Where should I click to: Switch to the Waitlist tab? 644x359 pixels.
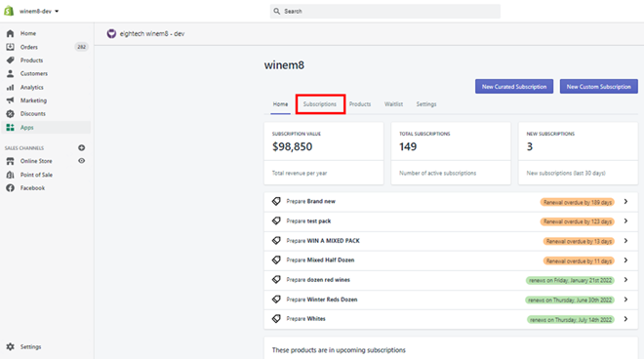[x=393, y=104]
